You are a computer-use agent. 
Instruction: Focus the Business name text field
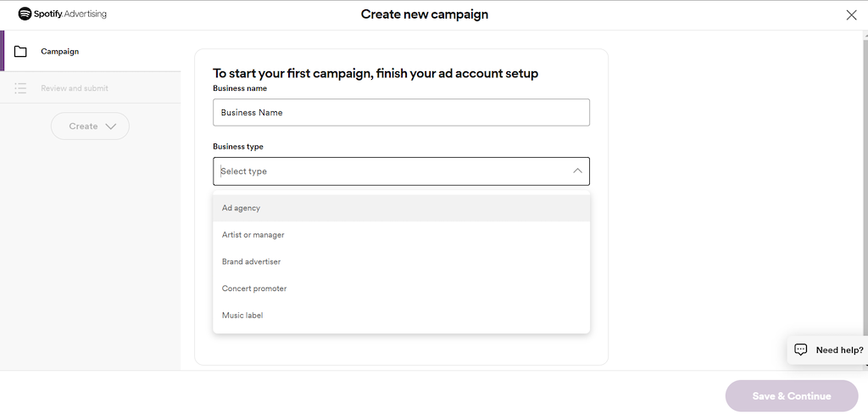(x=401, y=113)
